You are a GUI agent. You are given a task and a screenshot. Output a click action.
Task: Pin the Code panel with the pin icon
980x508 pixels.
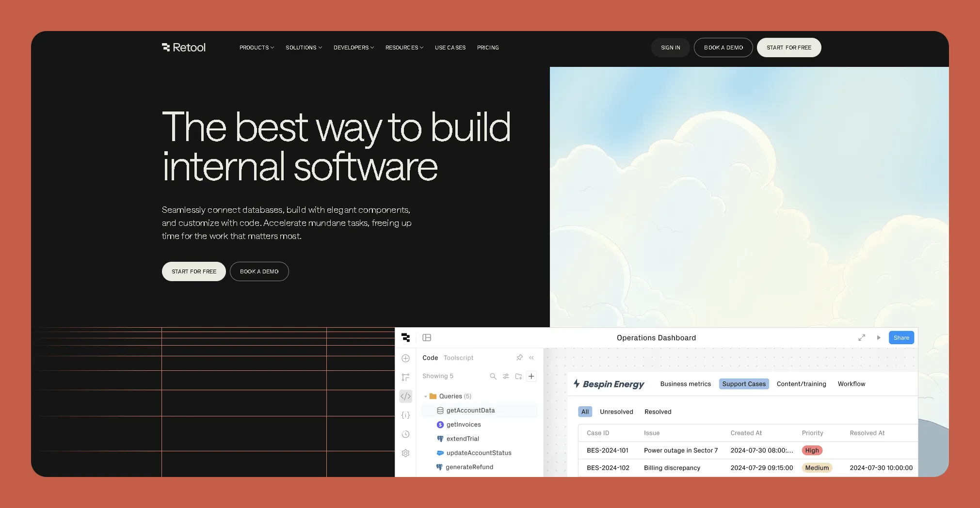pyautogui.click(x=519, y=357)
